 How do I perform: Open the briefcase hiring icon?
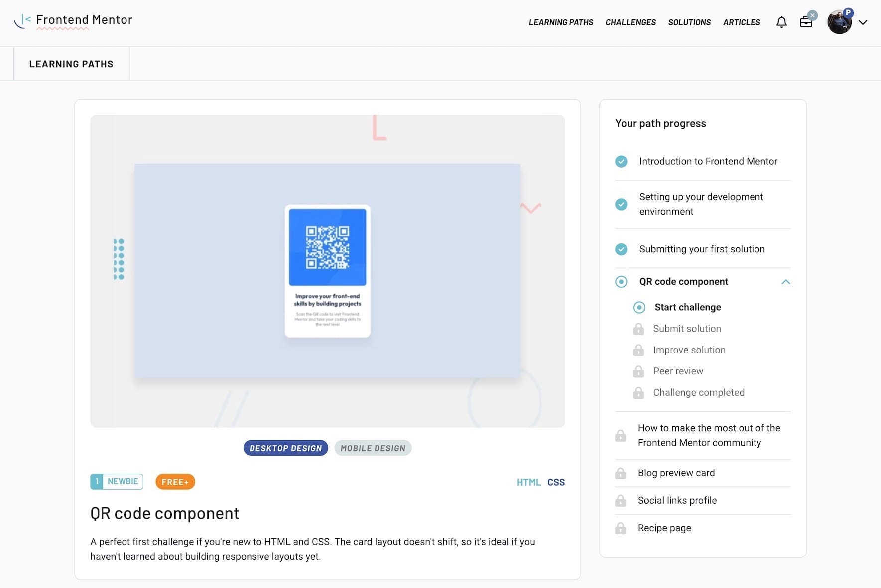[806, 22]
